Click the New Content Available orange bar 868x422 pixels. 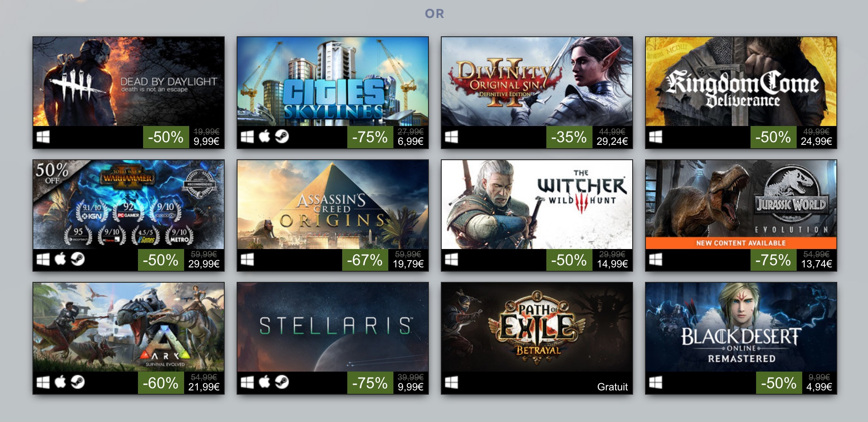[741, 243]
